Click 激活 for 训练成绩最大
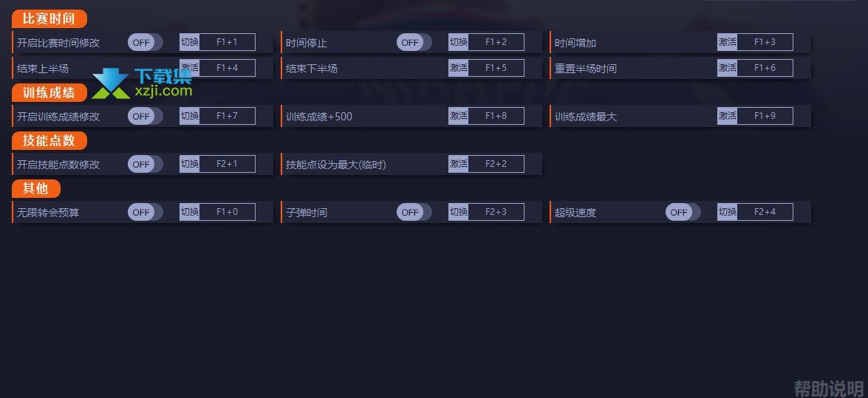868x398 pixels. pyautogui.click(x=728, y=116)
